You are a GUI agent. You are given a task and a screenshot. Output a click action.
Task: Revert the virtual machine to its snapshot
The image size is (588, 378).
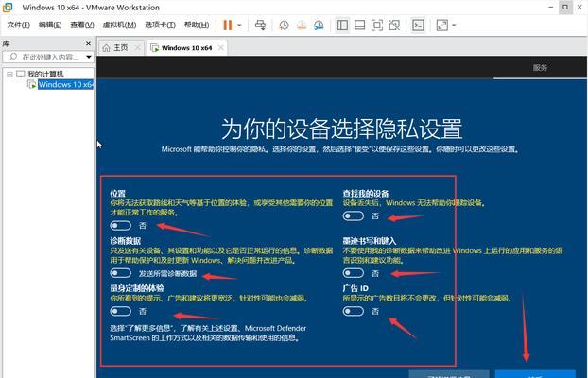(302, 26)
